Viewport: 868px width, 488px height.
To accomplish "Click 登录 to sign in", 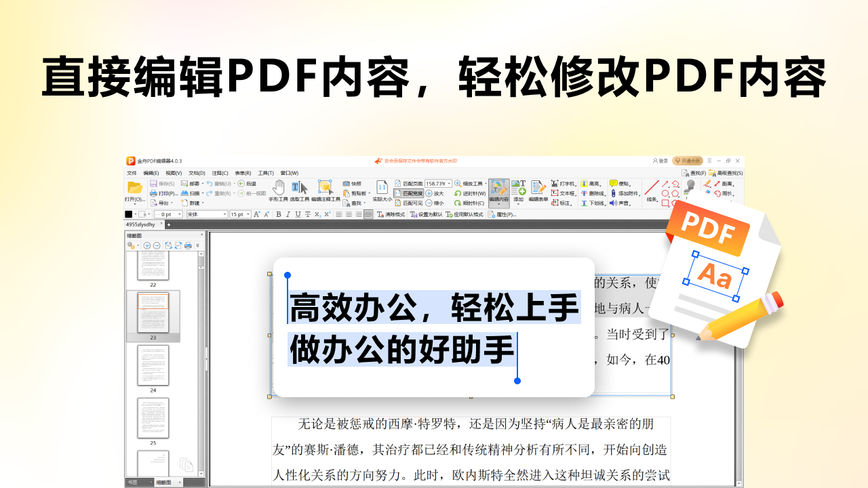I will (x=661, y=161).
